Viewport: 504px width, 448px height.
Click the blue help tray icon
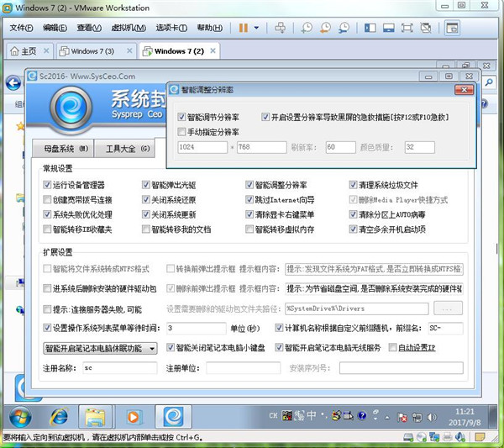(362, 416)
